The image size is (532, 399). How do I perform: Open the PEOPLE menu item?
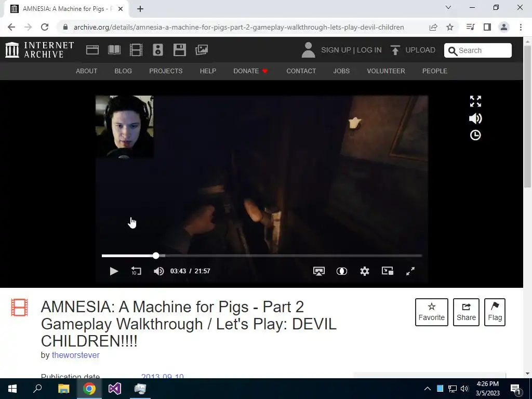pyautogui.click(x=435, y=71)
